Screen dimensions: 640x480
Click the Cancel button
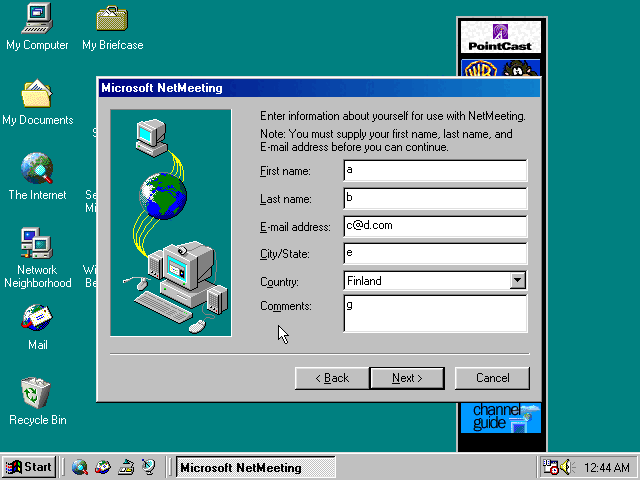tap(492, 378)
